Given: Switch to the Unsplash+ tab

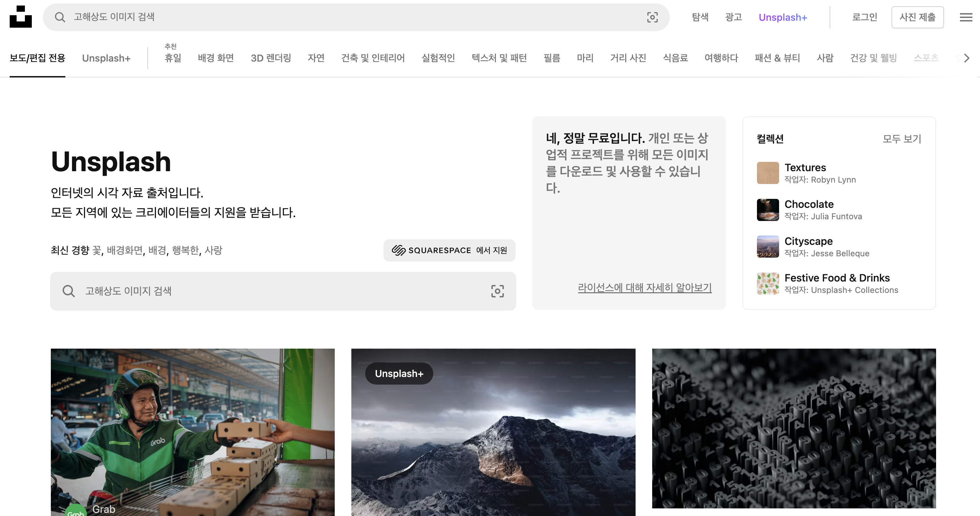Looking at the screenshot, I should 106,58.
